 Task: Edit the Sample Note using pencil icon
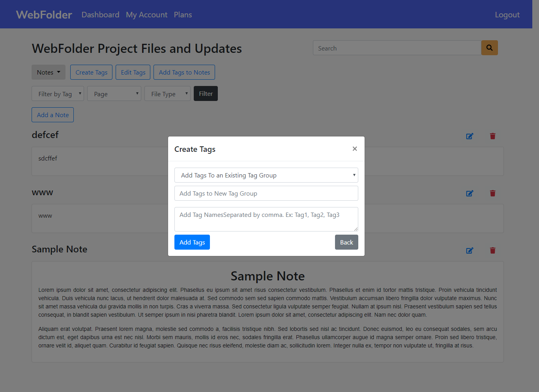(x=470, y=250)
